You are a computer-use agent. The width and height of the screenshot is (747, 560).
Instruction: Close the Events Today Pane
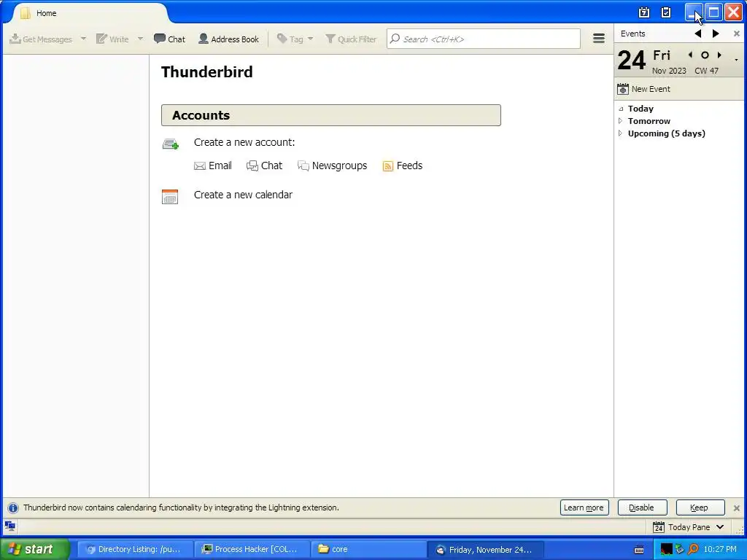click(x=737, y=34)
